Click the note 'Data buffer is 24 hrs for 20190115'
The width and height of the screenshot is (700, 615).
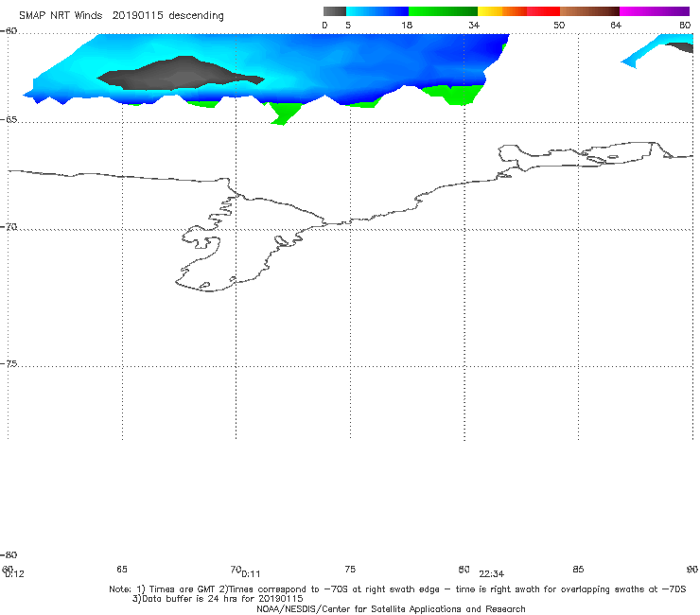[x=218, y=599]
